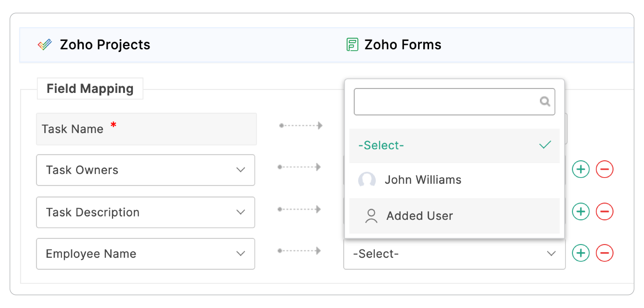644x308 pixels.
Task: Add a row after Task Owners mapping
Action: 580,170
